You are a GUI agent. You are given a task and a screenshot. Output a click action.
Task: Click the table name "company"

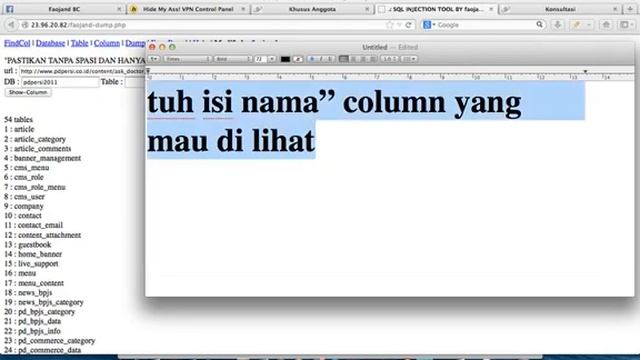click(29, 207)
